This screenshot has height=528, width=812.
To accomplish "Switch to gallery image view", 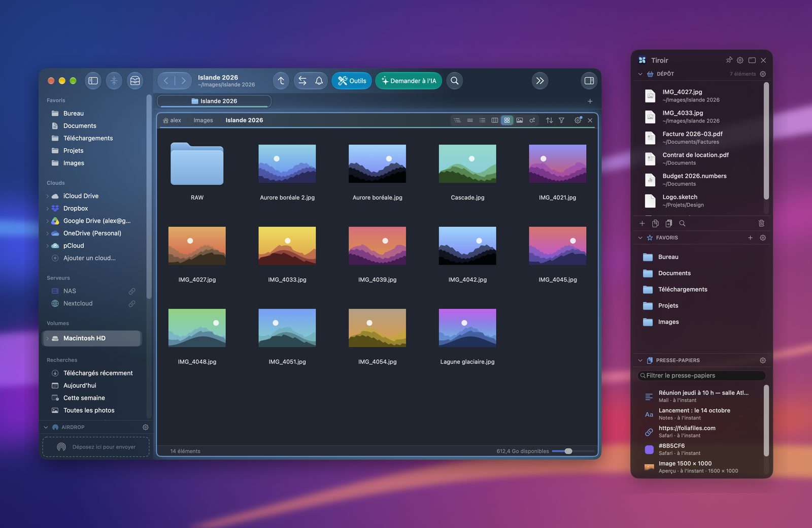I will tap(520, 120).
